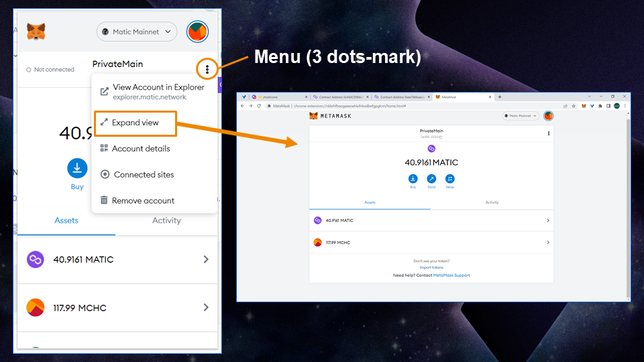Click the MetaMask fox extension icon in toolbar
The height and width of the screenshot is (362, 644).
click(x=584, y=106)
